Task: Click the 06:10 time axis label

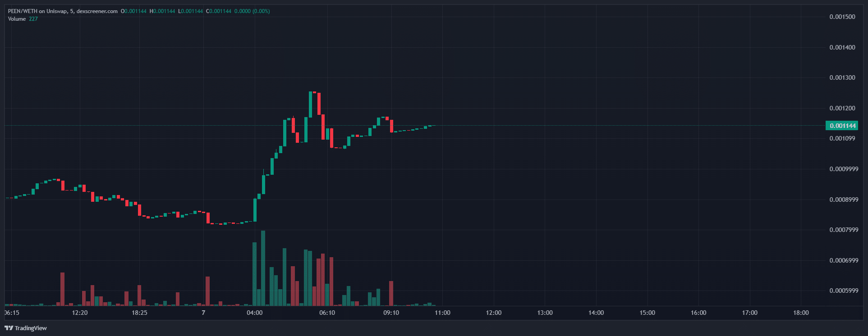Action: [x=327, y=313]
